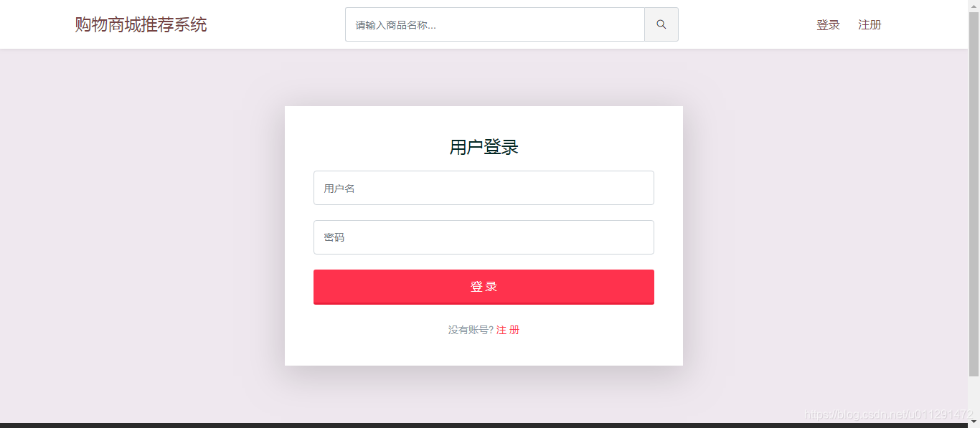Focus the username field on the login card
This screenshot has width=980, height=428.
484,188
